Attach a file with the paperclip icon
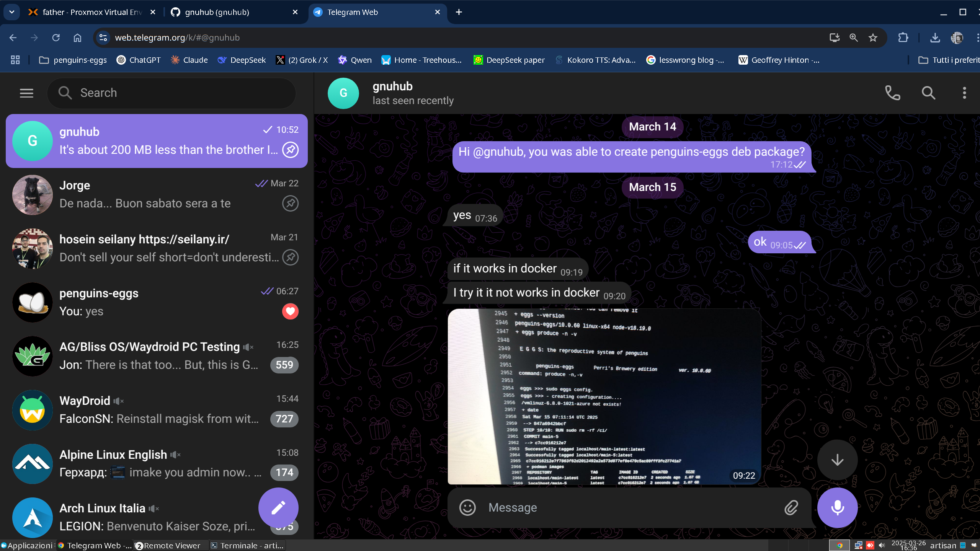980x551 pixels. click(791, 507)
